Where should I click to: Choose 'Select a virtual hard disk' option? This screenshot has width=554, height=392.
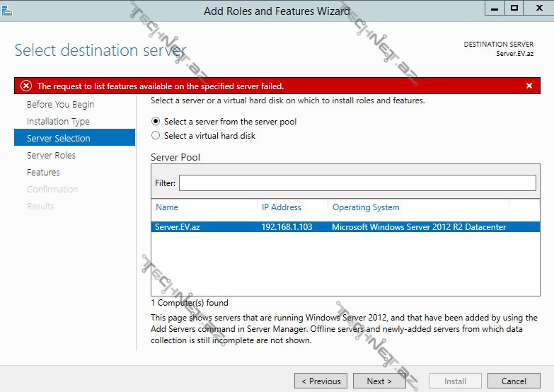[x=156, y=136]
